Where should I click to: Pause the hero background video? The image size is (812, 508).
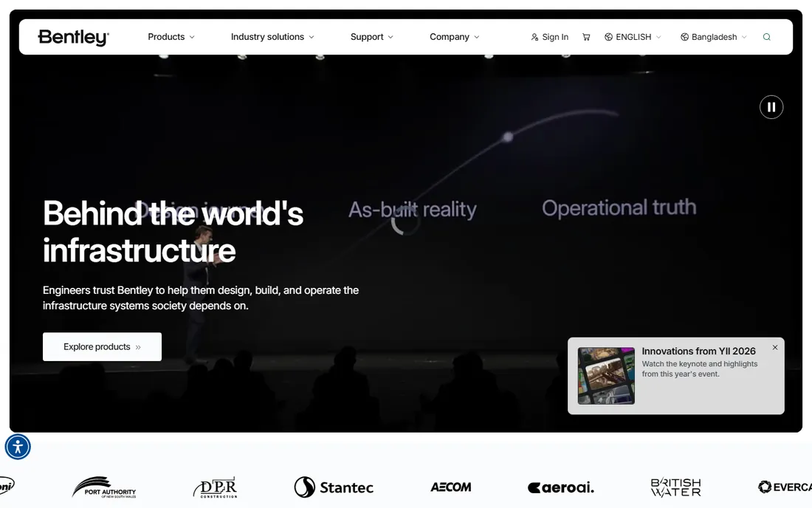[x=771, y=107]
